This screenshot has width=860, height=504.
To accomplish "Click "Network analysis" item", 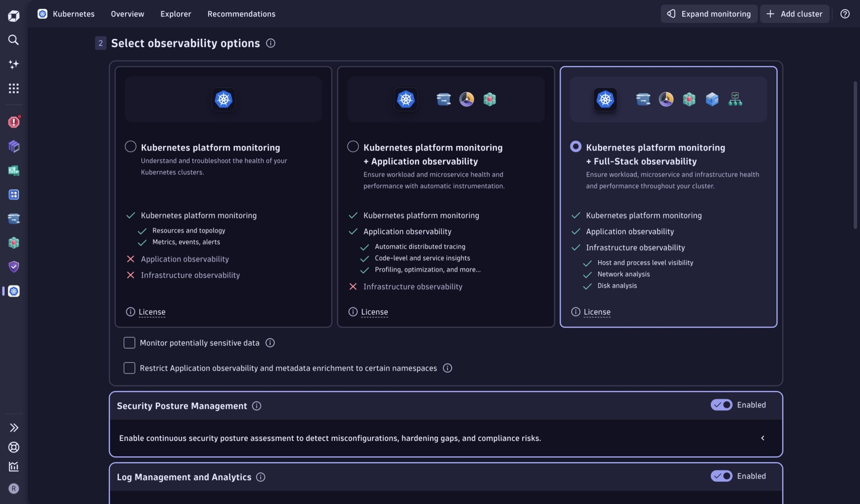I will [623, 274].
